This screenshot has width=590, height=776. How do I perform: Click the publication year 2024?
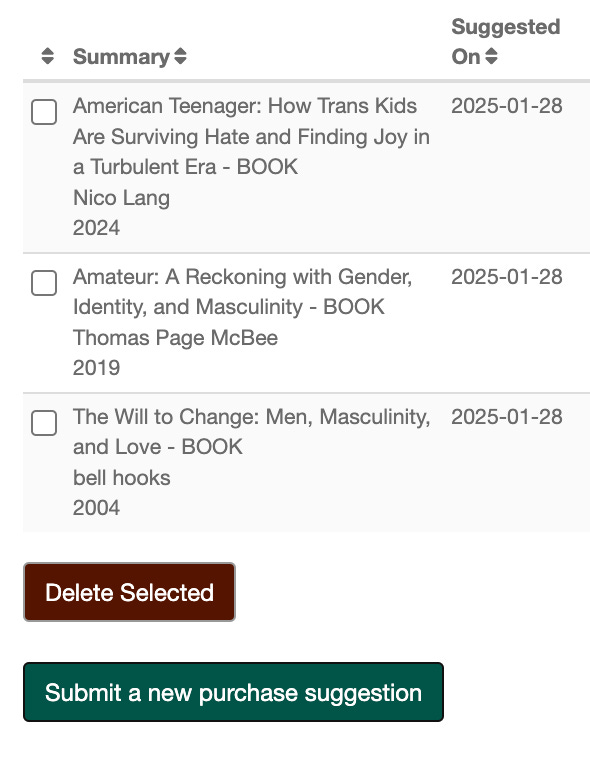coord(96,228)
